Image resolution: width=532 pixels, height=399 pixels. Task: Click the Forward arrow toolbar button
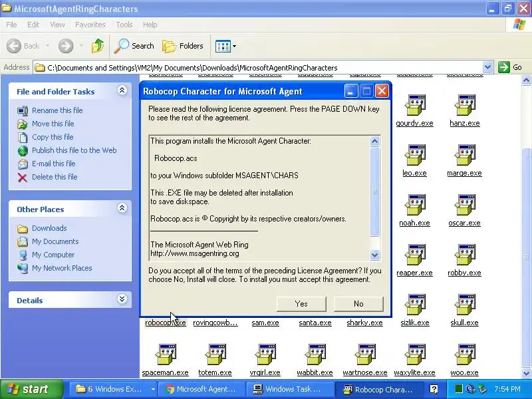click(x=66, y=46)
